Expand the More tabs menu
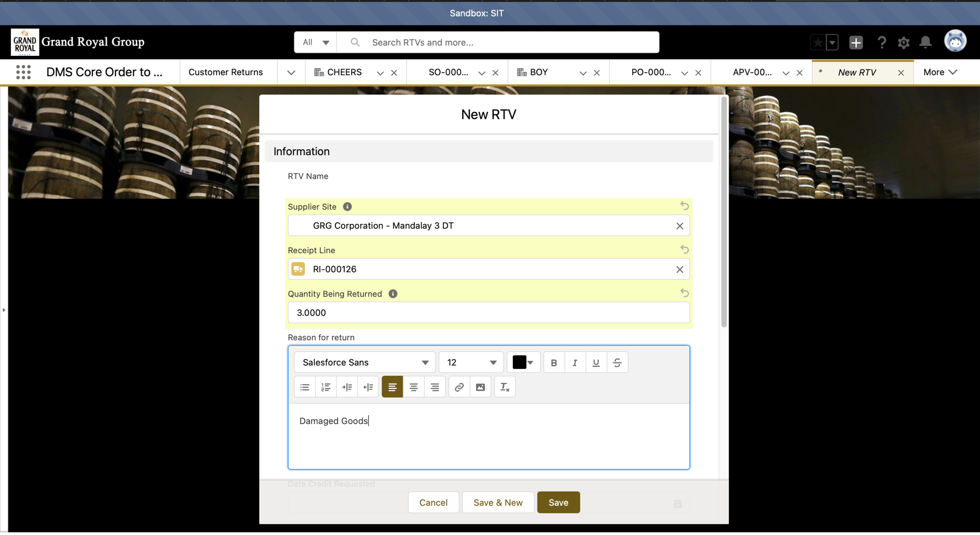The image size is (980, 535). [940, 72]
